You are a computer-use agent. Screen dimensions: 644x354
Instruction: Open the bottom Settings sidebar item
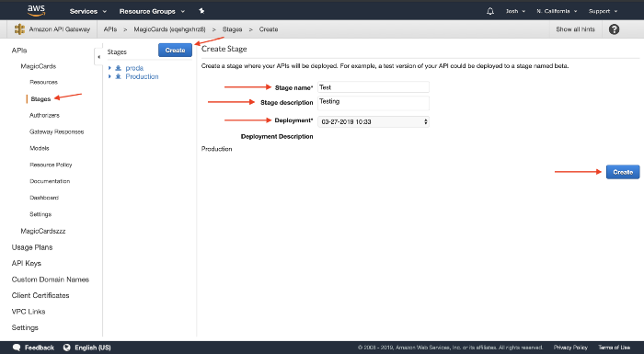(25, 327)
